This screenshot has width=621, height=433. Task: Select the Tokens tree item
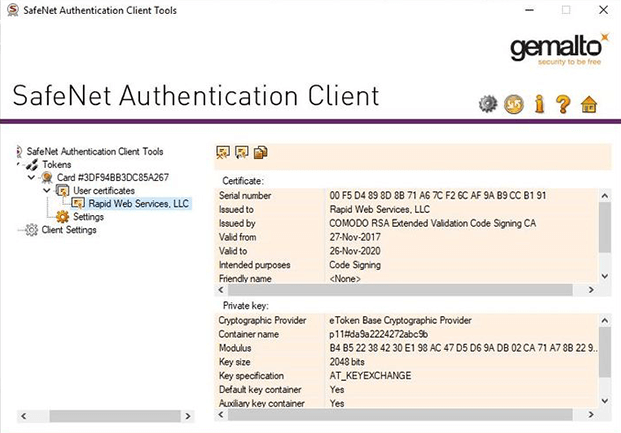[57, 164]
